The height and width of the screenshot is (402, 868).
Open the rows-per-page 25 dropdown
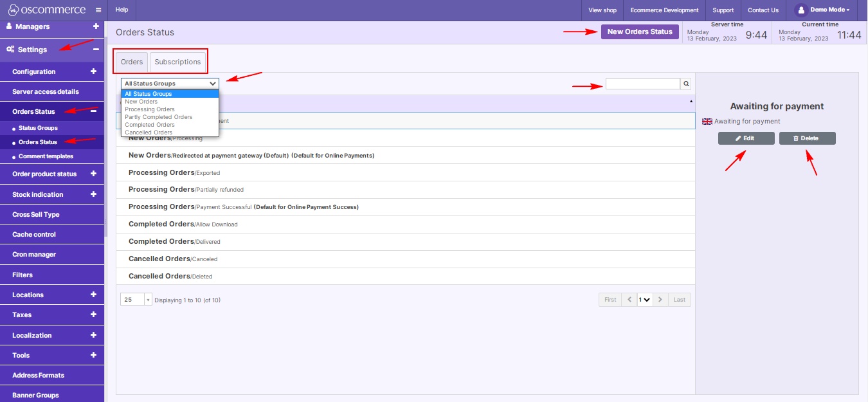(136, 300)
